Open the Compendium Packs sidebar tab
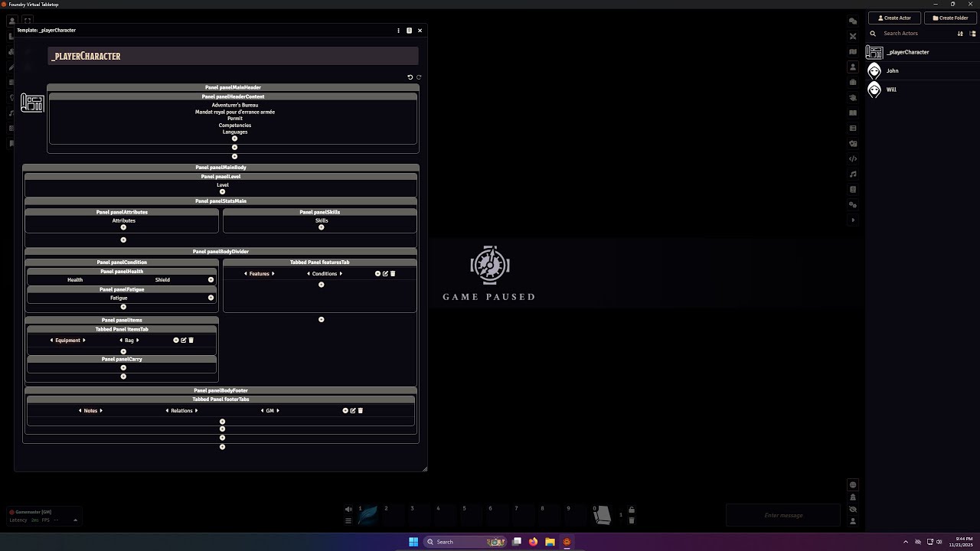The width and height of the screenshot is (980, 551). click(x=853, y=189)
